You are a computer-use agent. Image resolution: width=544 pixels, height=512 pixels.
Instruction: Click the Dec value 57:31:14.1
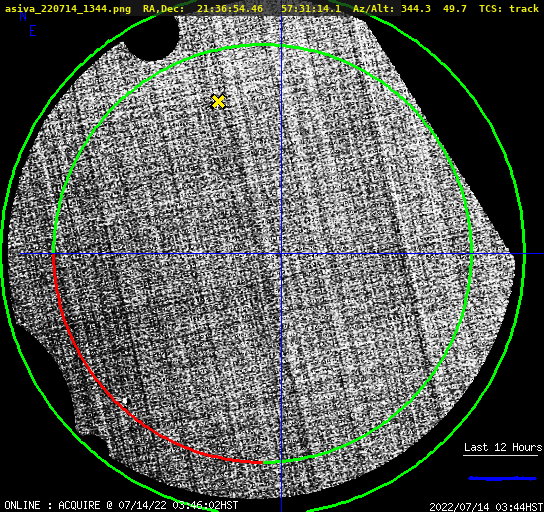[311, 9]
